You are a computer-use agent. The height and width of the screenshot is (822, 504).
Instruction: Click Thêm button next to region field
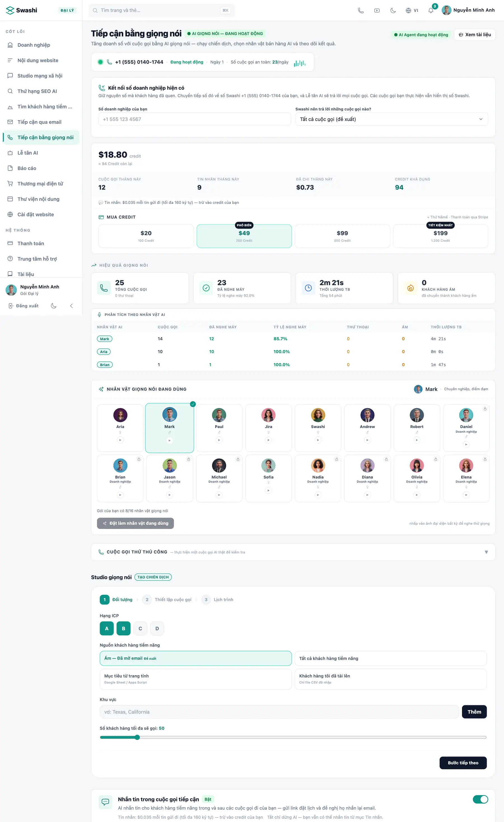click(x=474, y=712)
